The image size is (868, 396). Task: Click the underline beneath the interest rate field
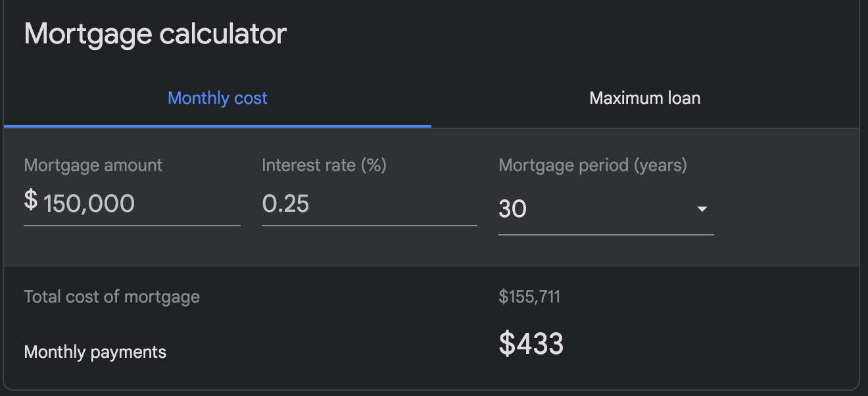[369, 226]
